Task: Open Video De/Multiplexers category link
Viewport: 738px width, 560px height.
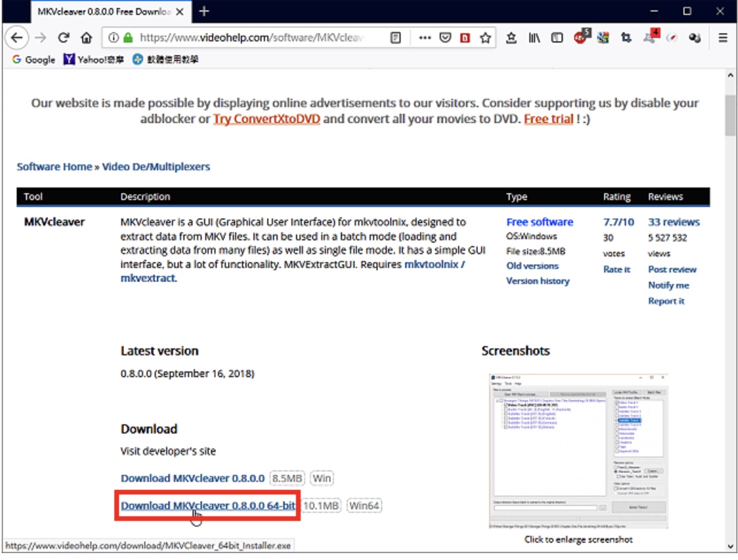Action: (x=156, y=167)
